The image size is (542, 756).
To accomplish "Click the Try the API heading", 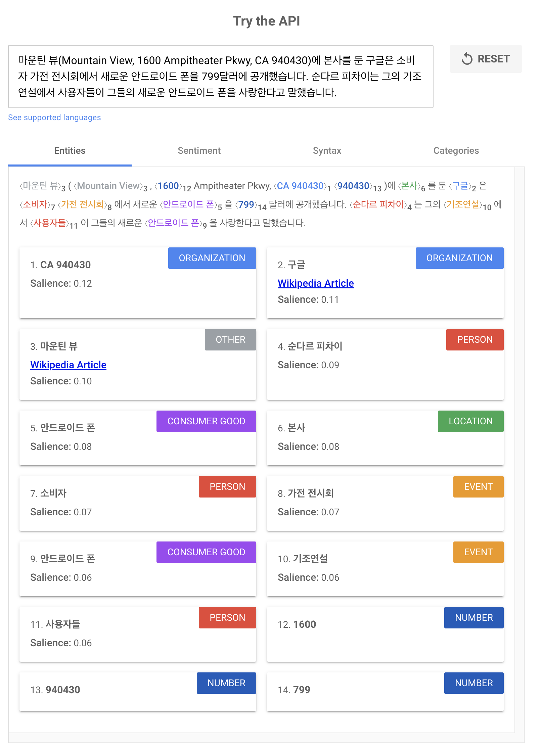I will [x=267, y=21].
